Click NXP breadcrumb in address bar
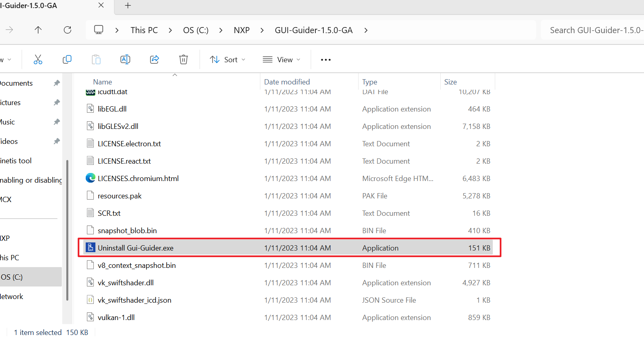This screenshot has width=644, height=337. pyautogui.click(x=242, y=30)
